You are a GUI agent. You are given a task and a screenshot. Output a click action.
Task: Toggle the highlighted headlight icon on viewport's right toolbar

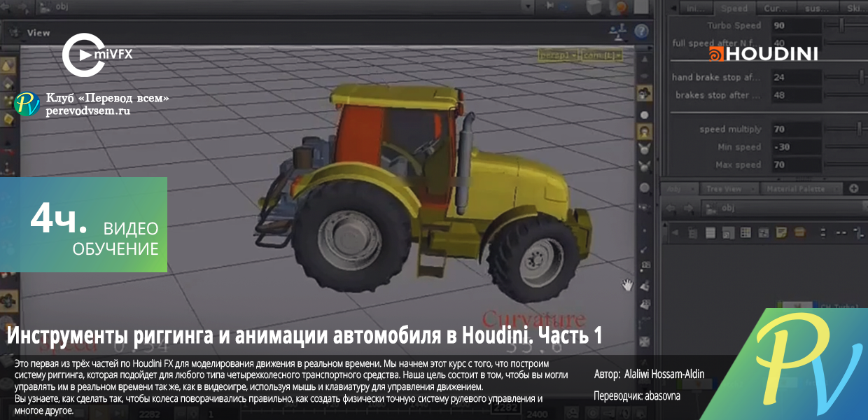pos(645,131)
